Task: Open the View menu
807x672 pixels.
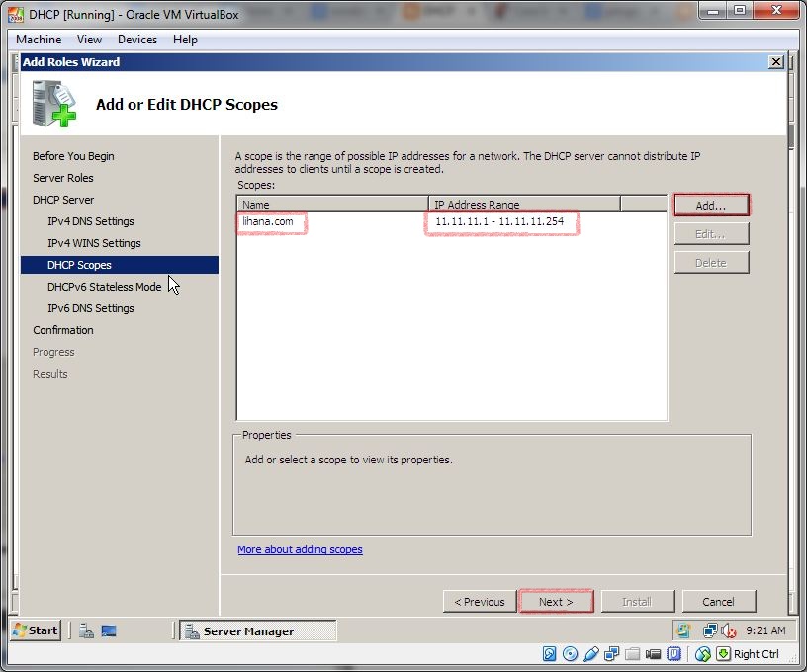Action: point(89,40)
